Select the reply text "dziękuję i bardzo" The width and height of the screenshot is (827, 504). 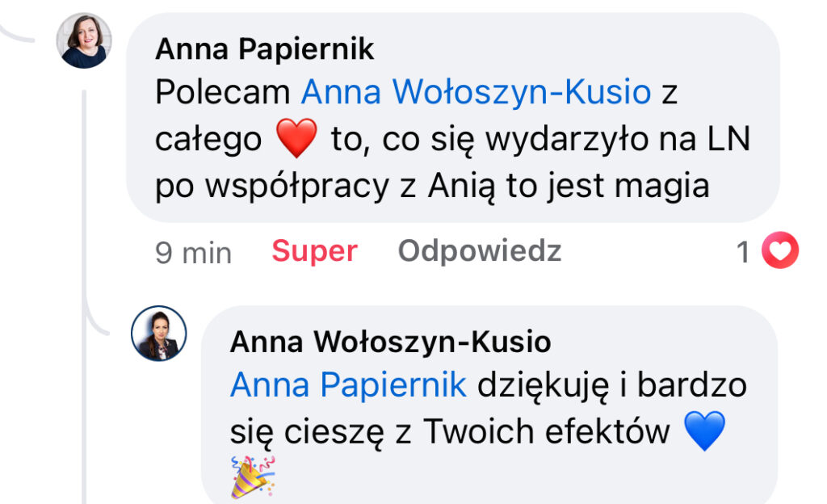612,386
